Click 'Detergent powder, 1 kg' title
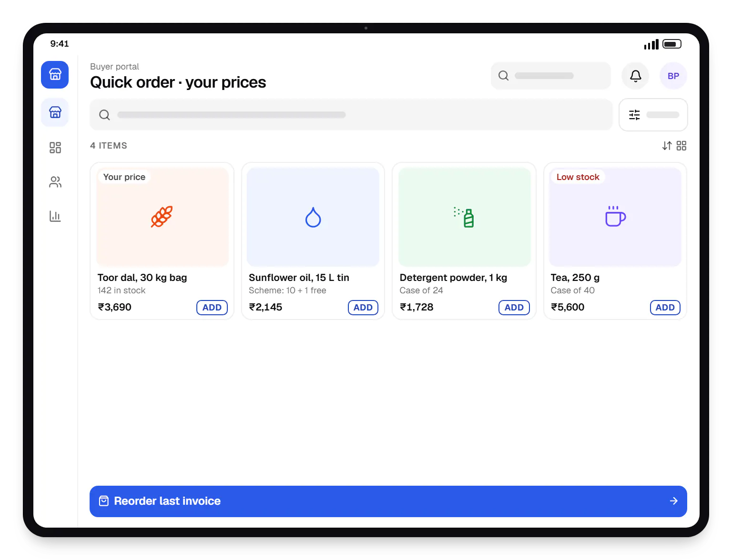This screenshot has width=732, height=560. point(453,278)
